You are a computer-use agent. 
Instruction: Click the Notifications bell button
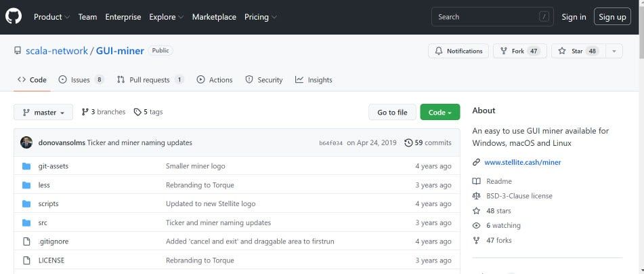[x=458, y=51]
